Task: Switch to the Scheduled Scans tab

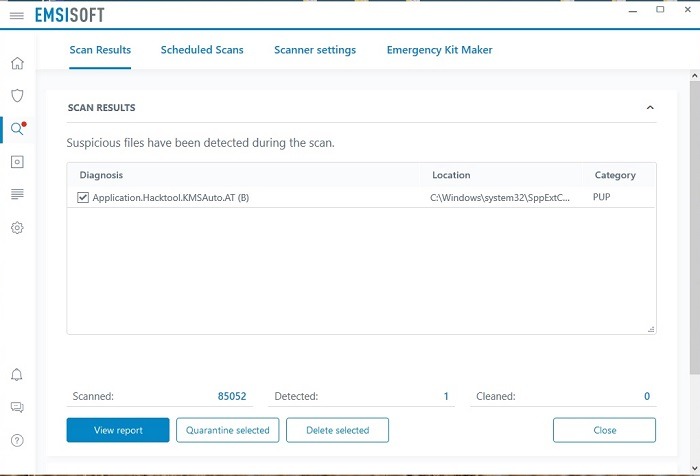Action: [x=202, y=50]
